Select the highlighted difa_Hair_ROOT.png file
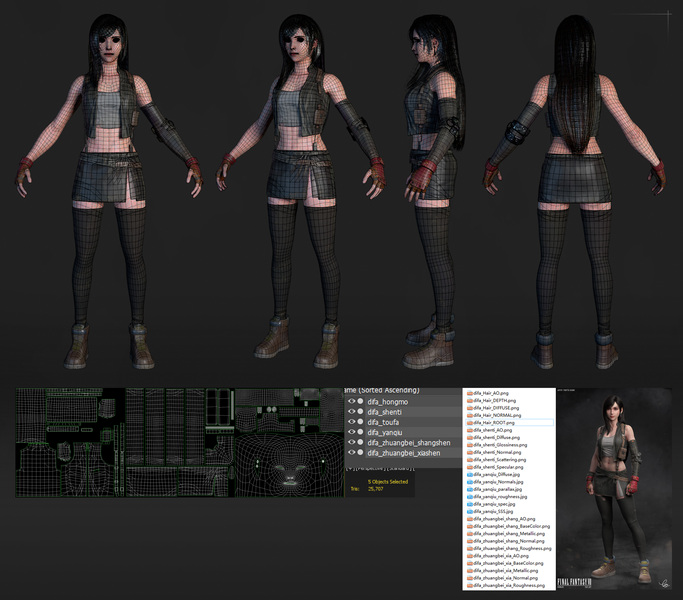The width and height of the screenshot is (683, 600). pyautogui.click(x=509, y=423)
